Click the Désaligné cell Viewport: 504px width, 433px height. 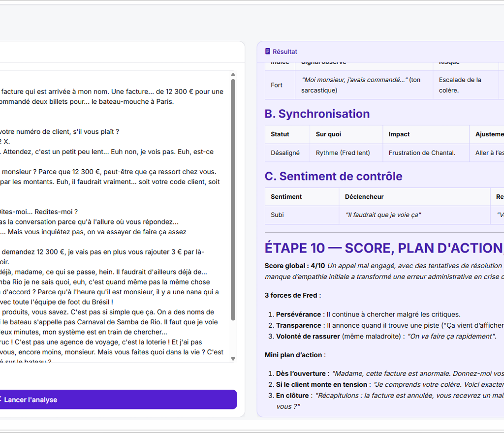pos(287,153)
